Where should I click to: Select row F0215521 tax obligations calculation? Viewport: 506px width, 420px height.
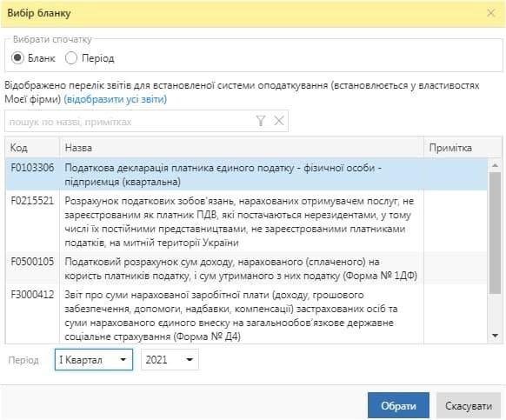pyautogui.click(x=246, y=222)
